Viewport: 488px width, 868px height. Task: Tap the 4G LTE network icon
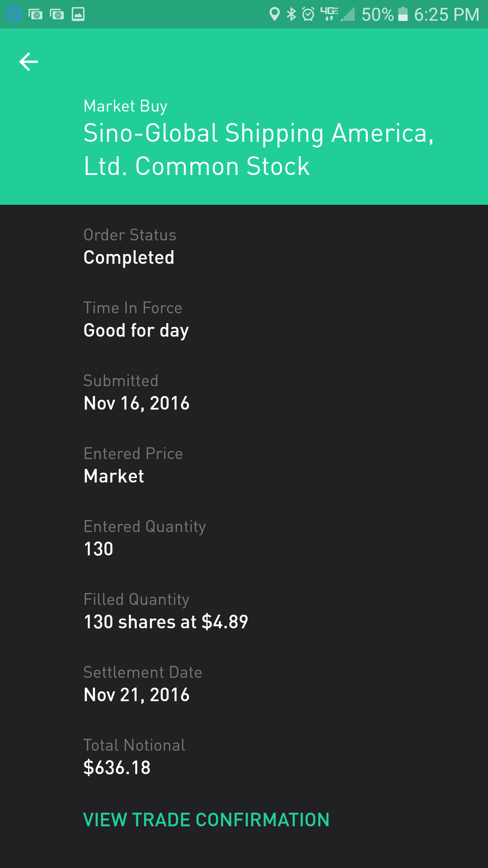pyautogui.click(x=329, y=14)
